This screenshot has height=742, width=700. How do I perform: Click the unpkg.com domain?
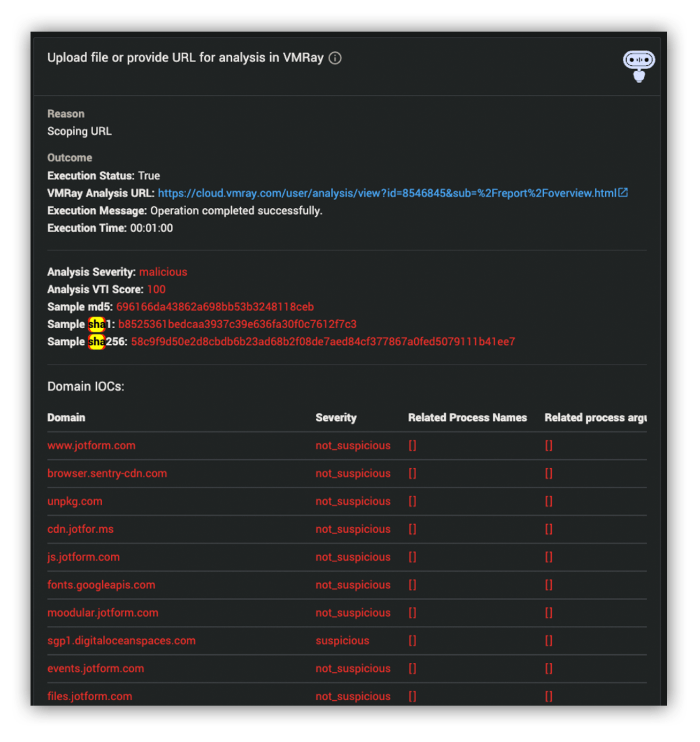75,501
